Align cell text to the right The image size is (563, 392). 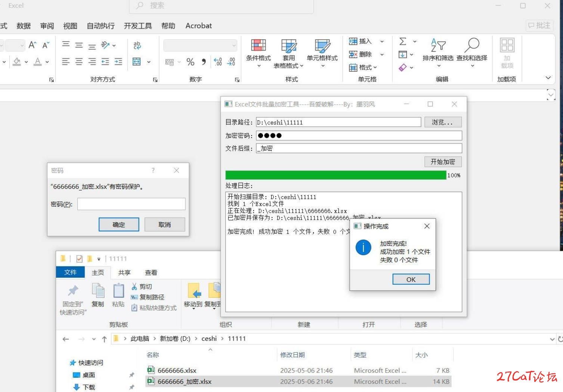[92, 62]
